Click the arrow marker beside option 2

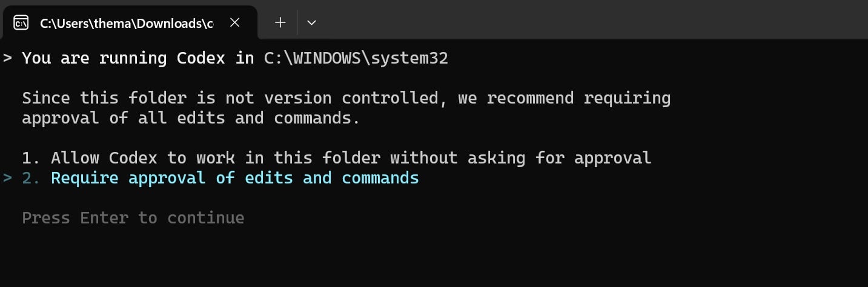(x=7, y=178)
